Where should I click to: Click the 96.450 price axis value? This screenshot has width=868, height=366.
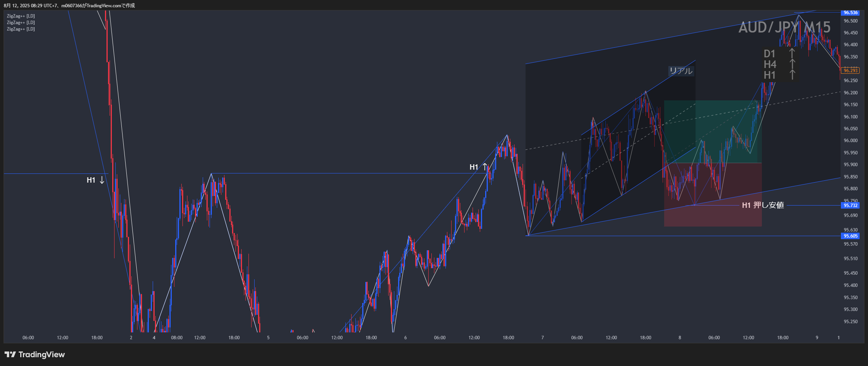click(x=850, y=33)
